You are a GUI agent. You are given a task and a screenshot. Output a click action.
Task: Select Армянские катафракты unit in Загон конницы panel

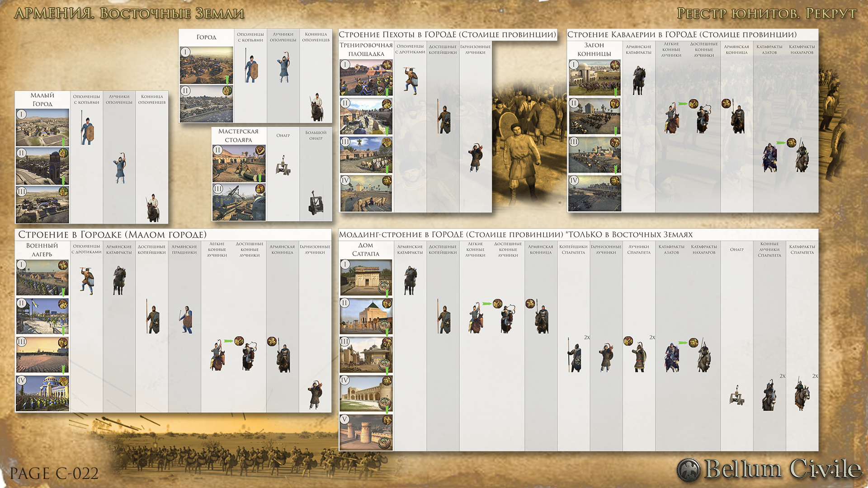(x=638, y=80)
